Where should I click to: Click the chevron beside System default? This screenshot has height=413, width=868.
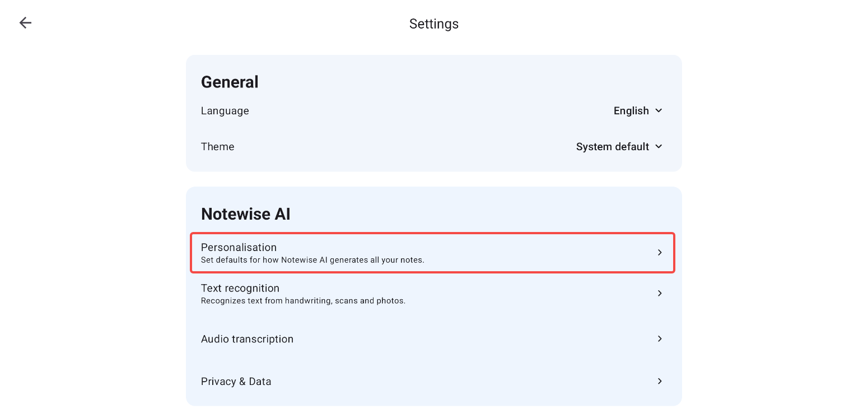pyautogui.click(x=659, y=146)
